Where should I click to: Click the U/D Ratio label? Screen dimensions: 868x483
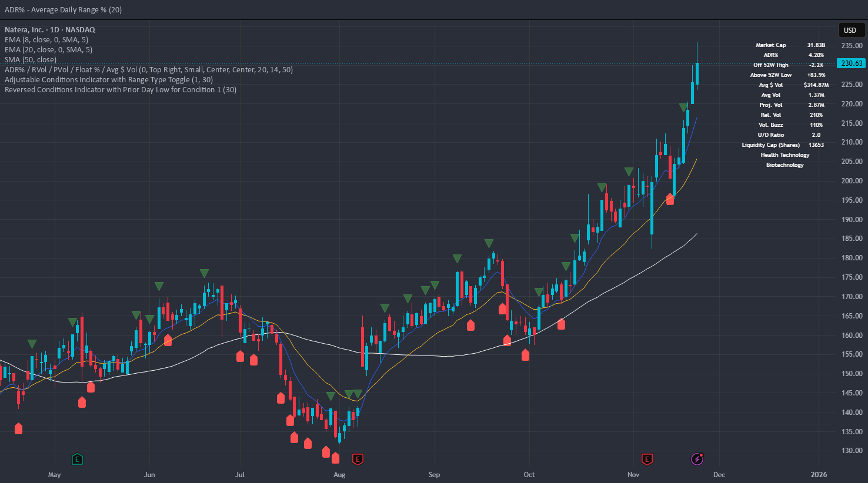click(770, 135)
